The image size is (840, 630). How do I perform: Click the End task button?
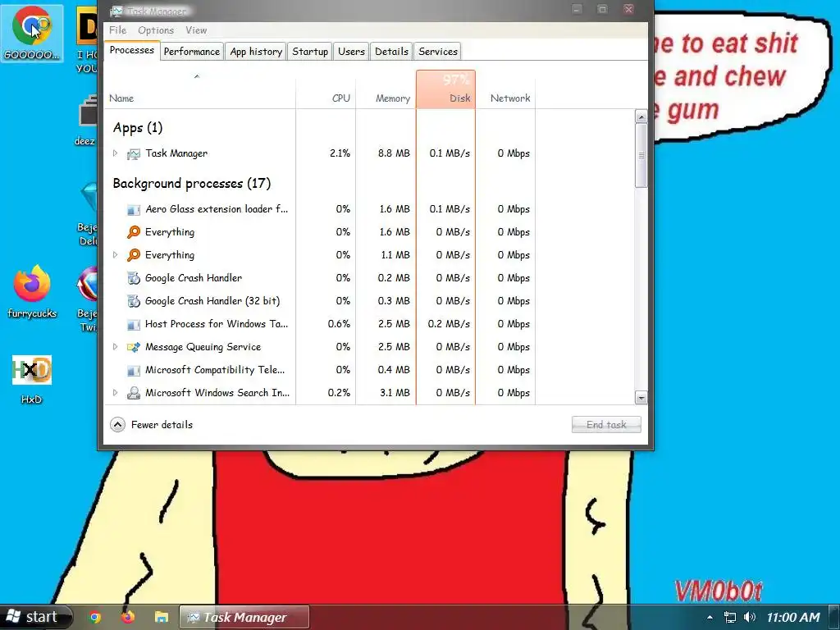pos(606,424)
